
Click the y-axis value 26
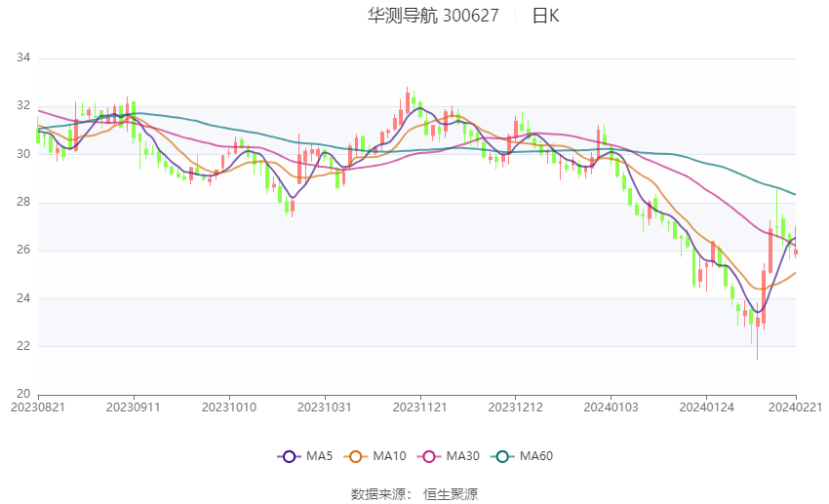pyautogui.click(x=23, y=250)
